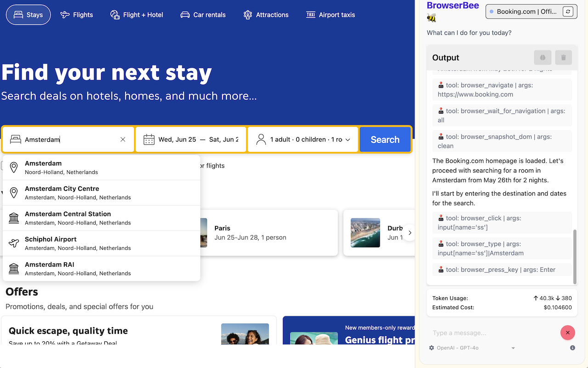
Task: Select the Airport taxis tab
Action: (x=331, y=15)
